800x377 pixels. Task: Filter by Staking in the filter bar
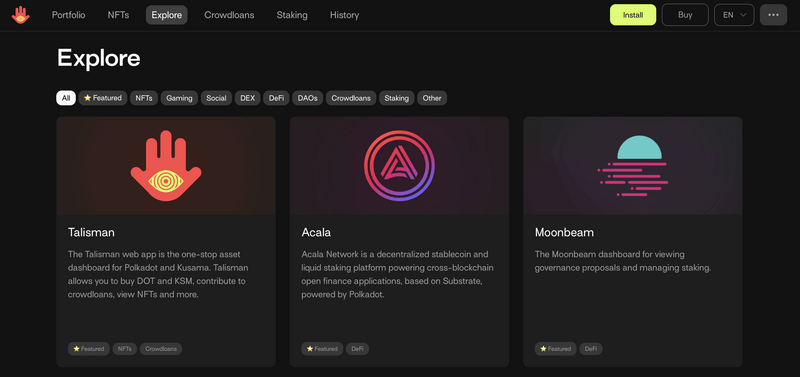click(396, 98)
